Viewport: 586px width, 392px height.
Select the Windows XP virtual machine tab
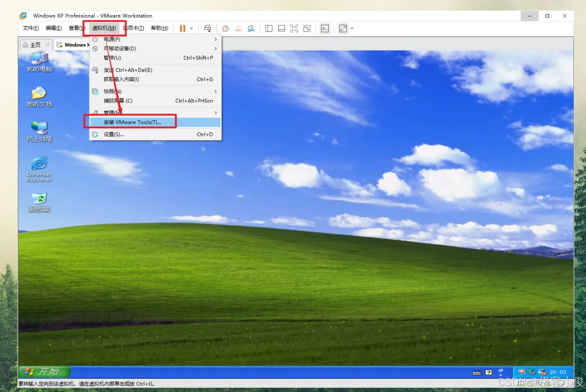tap(72, 45)
